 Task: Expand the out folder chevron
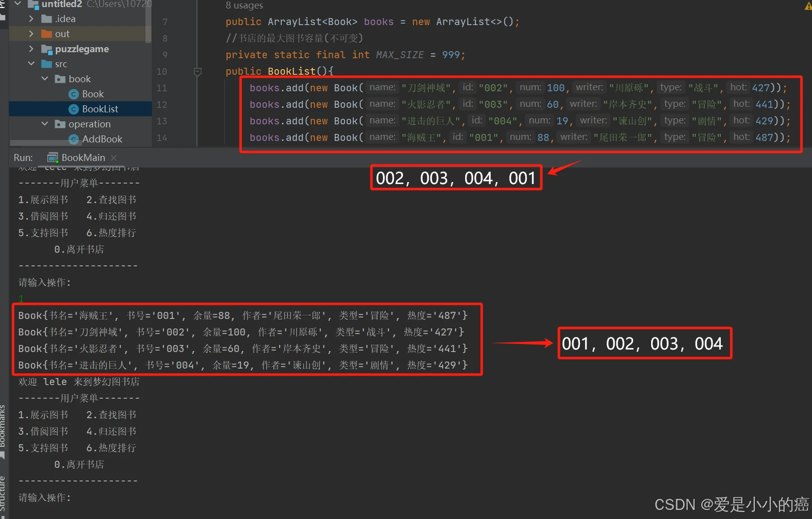[31, 34]
